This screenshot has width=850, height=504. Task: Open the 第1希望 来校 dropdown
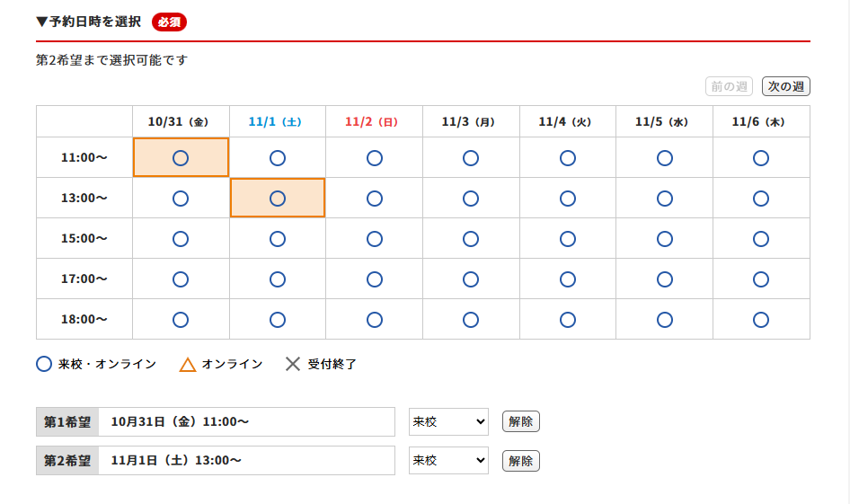(448, 421)
